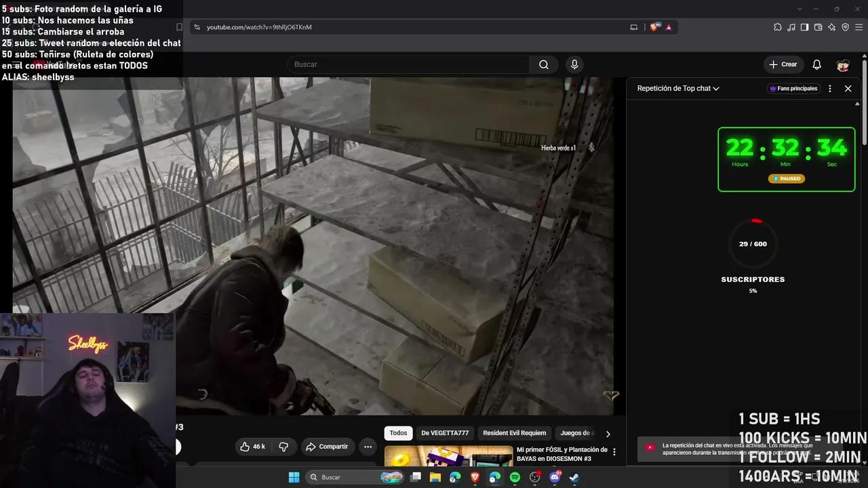Open Spotify from the taskbar

(x=515, y=477)
